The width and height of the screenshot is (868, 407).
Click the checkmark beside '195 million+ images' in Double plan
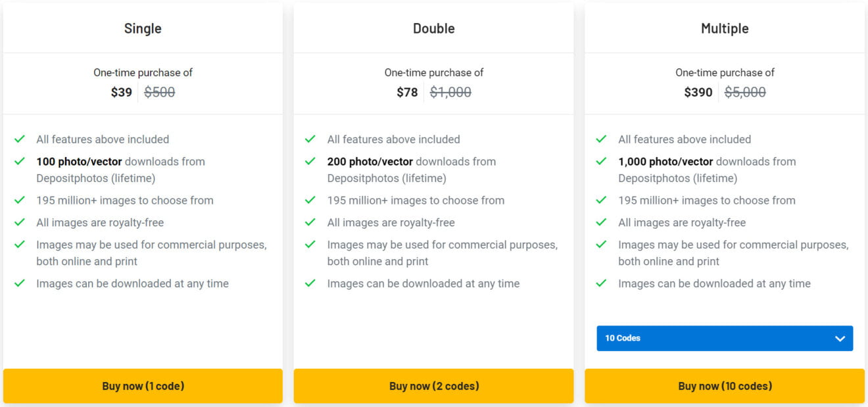(310, 200)
